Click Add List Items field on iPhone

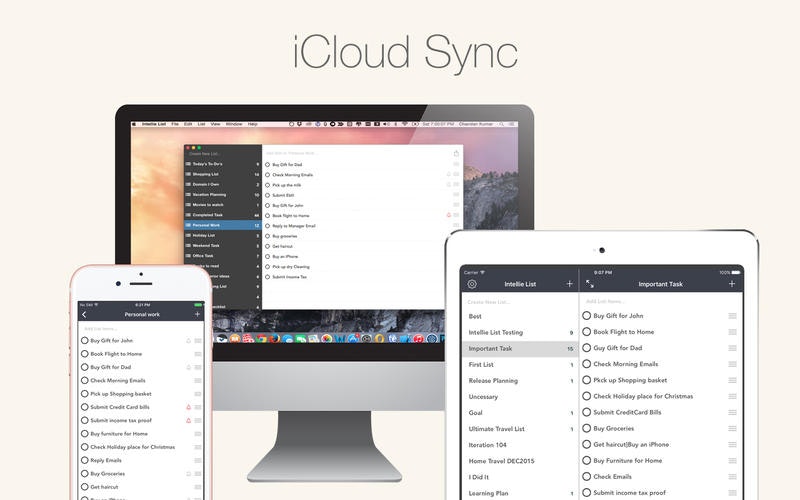(141, 329)
